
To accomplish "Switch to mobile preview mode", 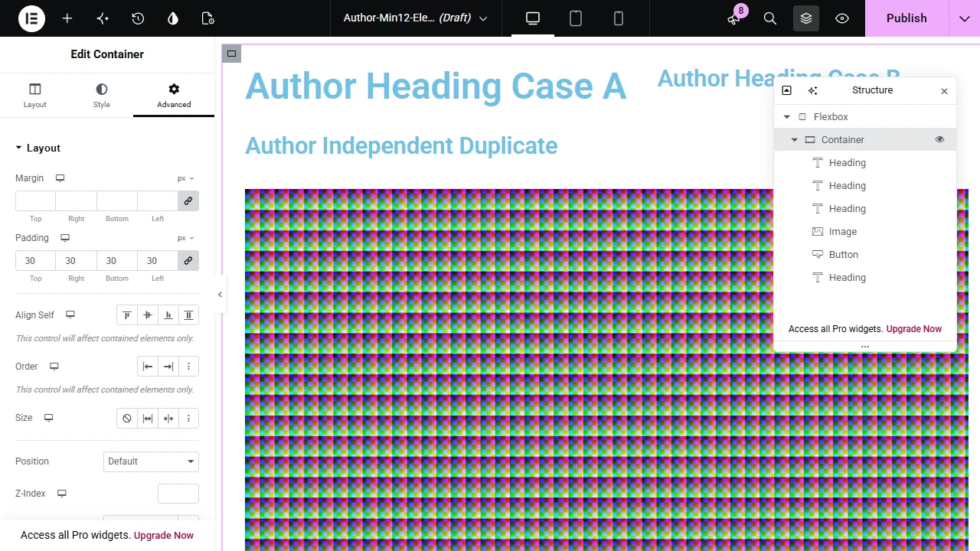I will click(619, 18).
